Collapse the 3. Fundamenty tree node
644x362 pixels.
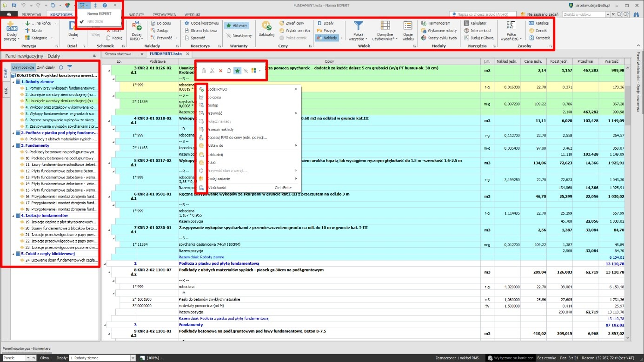pyautogui.click(x=13, y=145)
